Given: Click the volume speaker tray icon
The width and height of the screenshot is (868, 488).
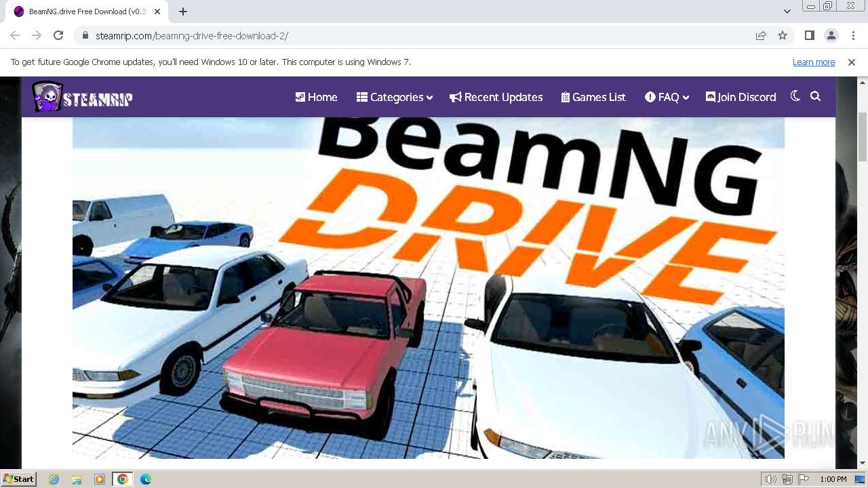Looking at the screenshot, I should point(771,479).
